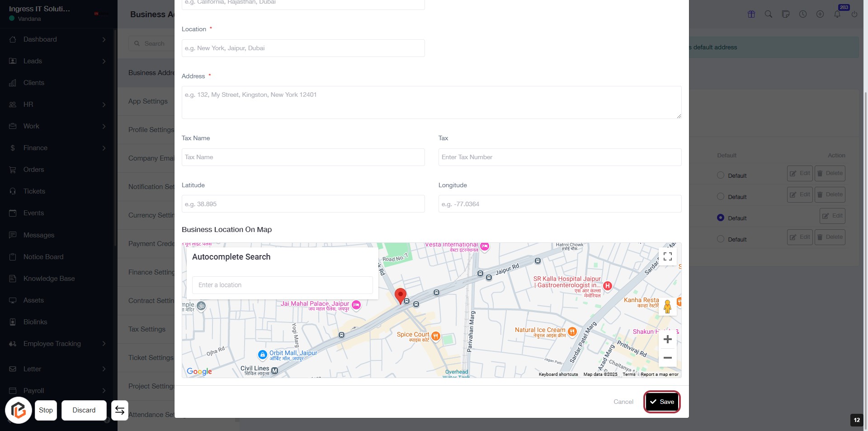Viewport: 868px width, 431px height.
Task: Click the swap arrows icon near Discard
Action: click(x=120, y=410)
